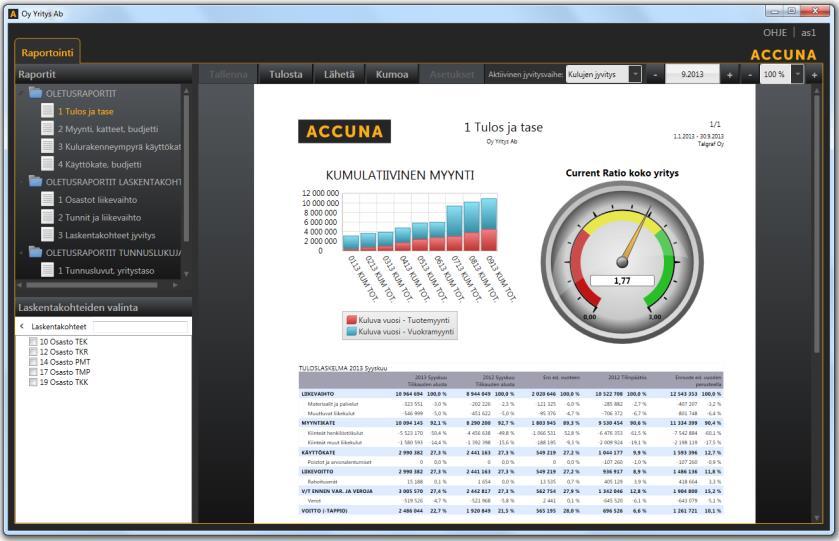839x541 pixels.
Task: Click the back arrow next to Laskentakohteet
Action: point(22,326)
